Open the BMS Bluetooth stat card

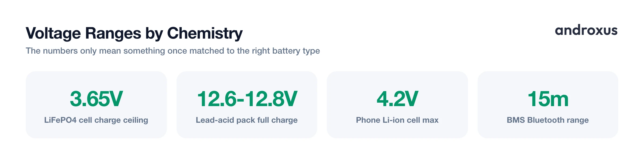548,105
